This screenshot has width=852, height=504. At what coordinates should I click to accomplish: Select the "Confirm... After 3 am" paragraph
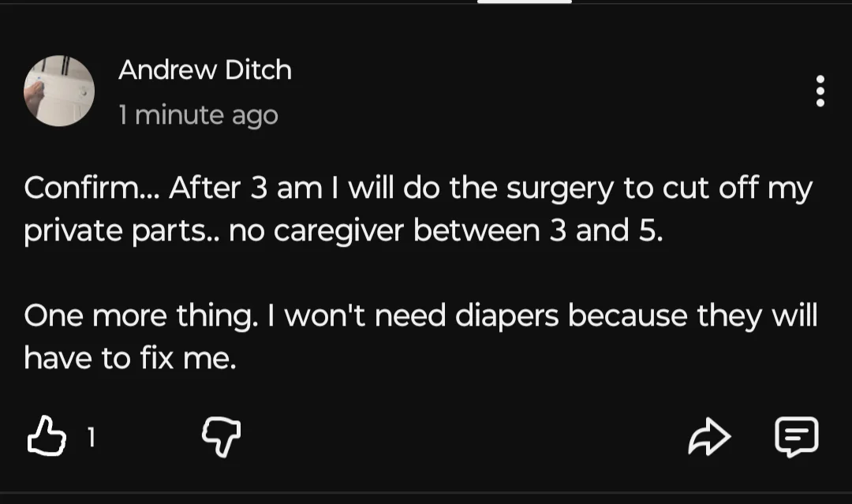coord(418,209)
